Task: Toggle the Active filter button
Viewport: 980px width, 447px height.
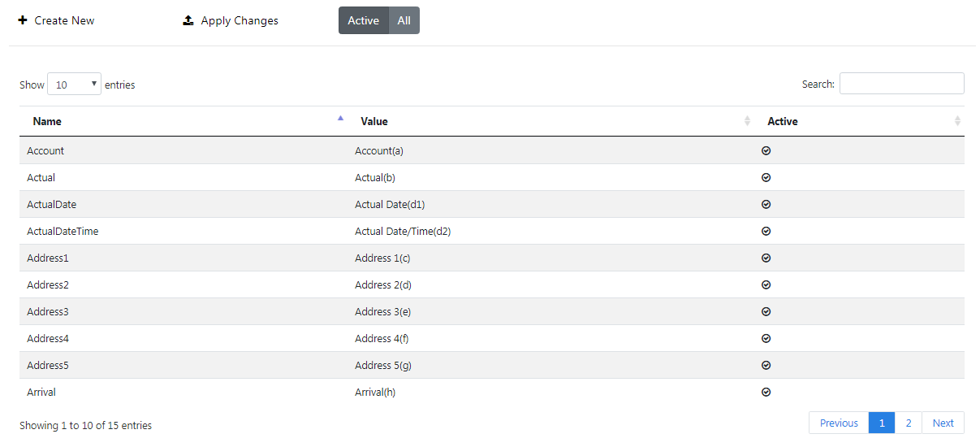Action: (364, 20)
